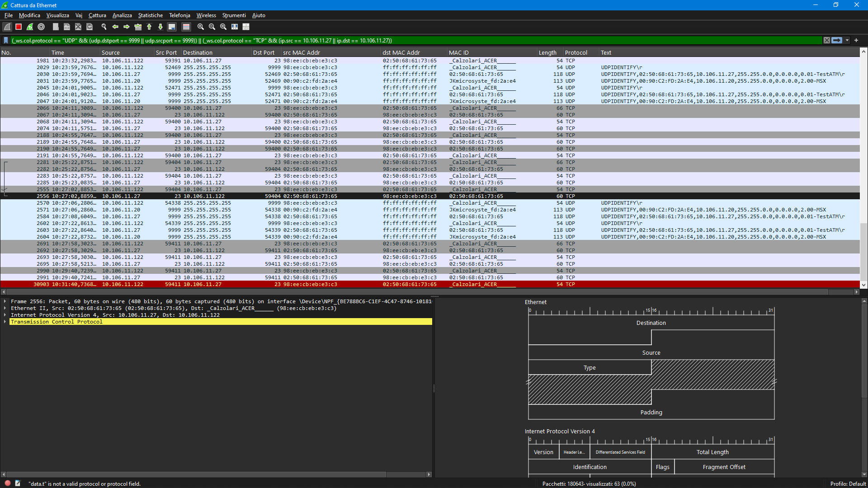Go forward to next packet arrow
Viewport: 868px width, 488px height.
[127, 27]
